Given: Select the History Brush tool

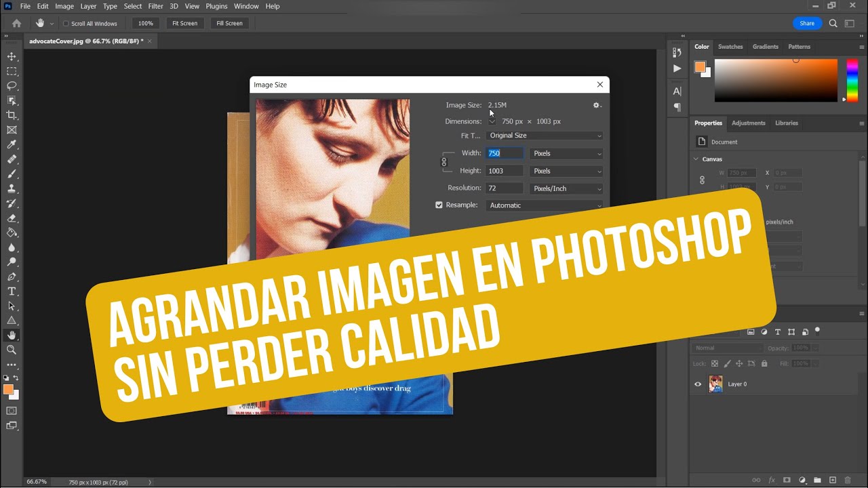Looking at the screenshot, I should tap(12, 203).
